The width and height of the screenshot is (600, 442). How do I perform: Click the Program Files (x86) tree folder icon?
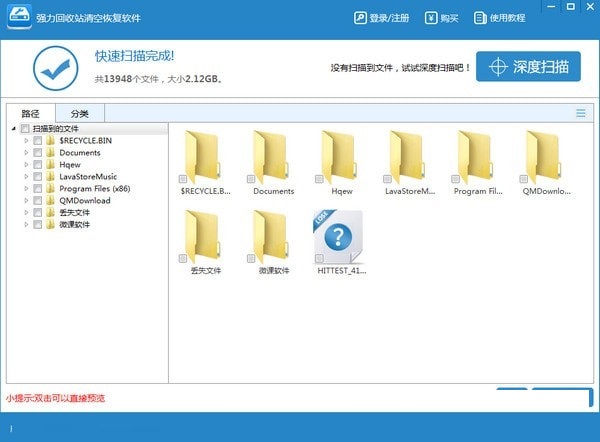(x=50, y=188)
